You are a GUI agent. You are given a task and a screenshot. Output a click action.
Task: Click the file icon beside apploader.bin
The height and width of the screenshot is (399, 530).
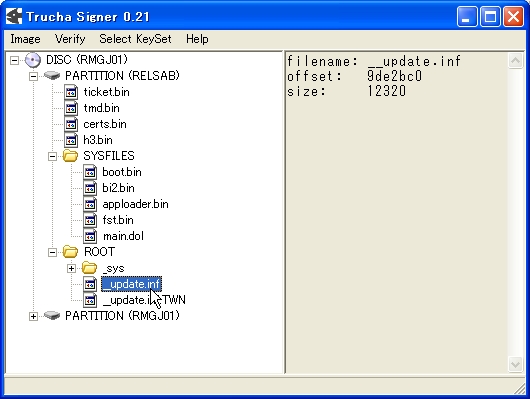[90, 204]
